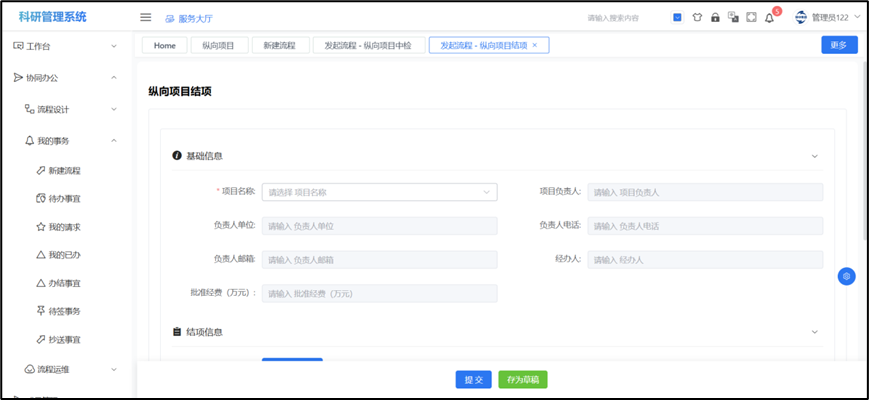Click the 提交 submit button

(474, 380)
